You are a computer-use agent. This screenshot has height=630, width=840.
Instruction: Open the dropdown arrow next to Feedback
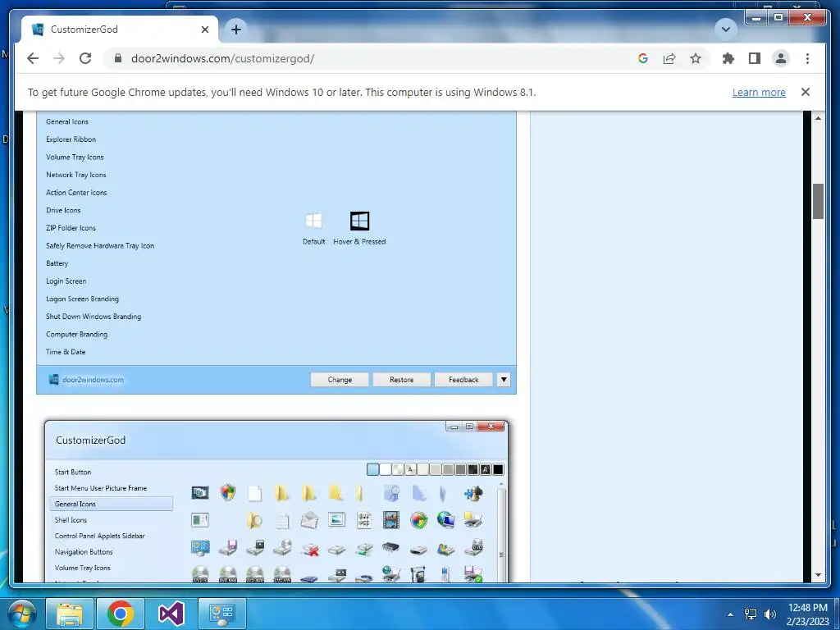coord(504,379)
